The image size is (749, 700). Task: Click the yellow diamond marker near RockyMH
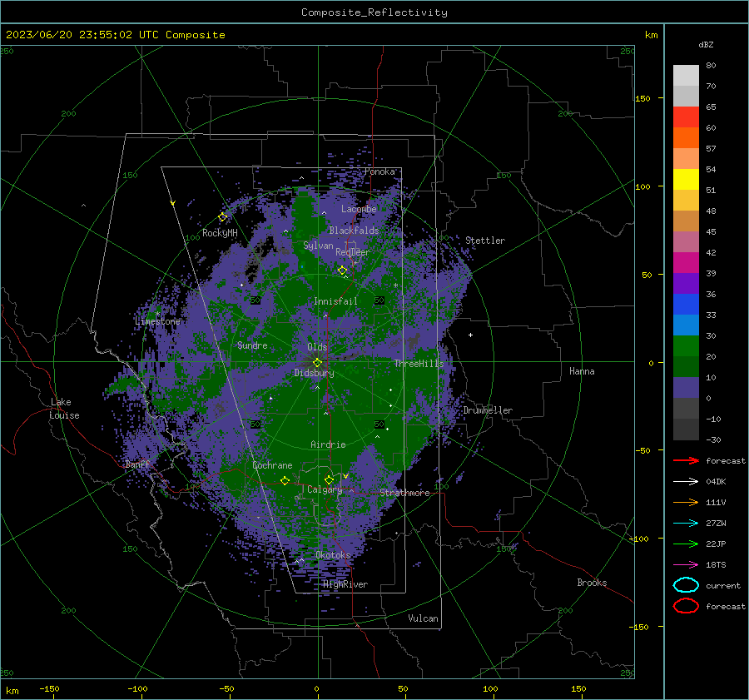coord(222,217)
